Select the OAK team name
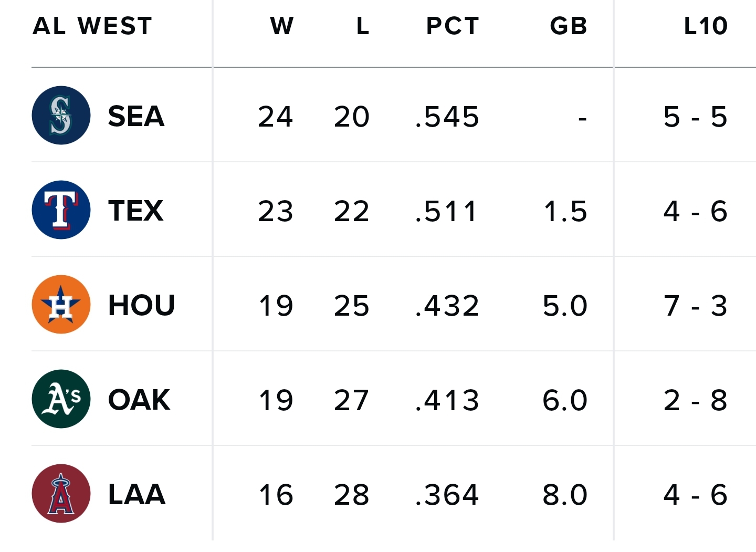Image resolution: width=756 pixels, height=552 pixels. [x=139, y=400]
